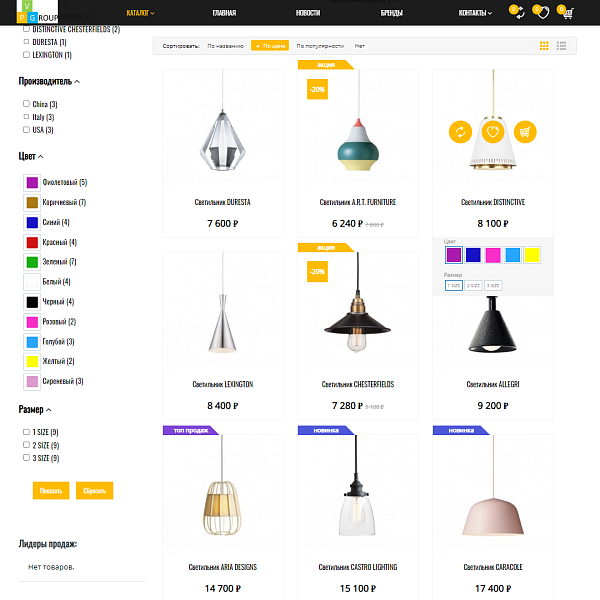Enable the 2 SIZE filter checkbox
Image resolution: width=600 pixels, height=600 pixels.
click(26, 445)
